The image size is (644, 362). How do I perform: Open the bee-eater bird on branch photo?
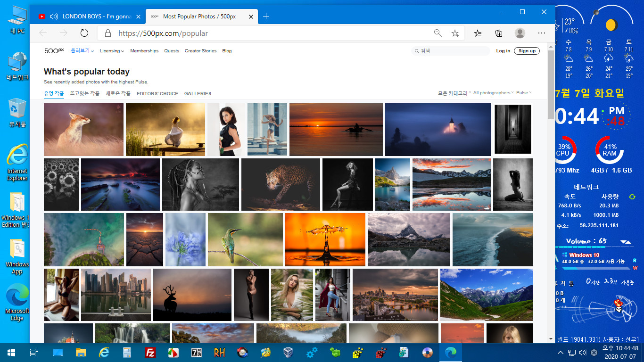(x=245, y=239)
